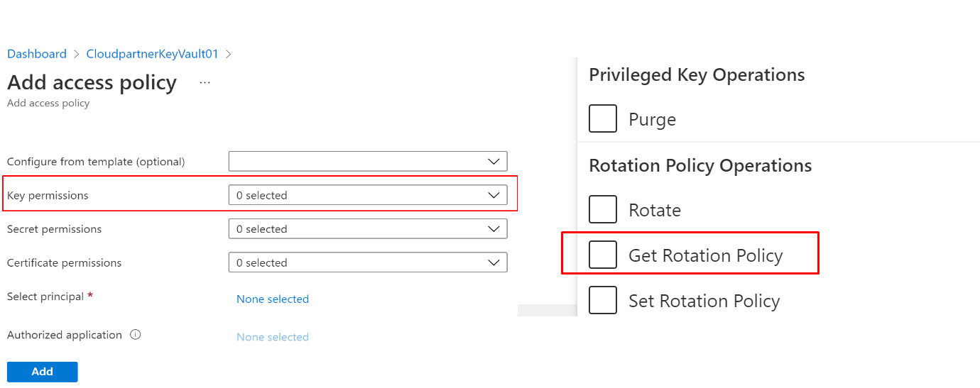Click the Configure from template chevron arrow
Screen dimensions: 980x388
tap(494, 162)
